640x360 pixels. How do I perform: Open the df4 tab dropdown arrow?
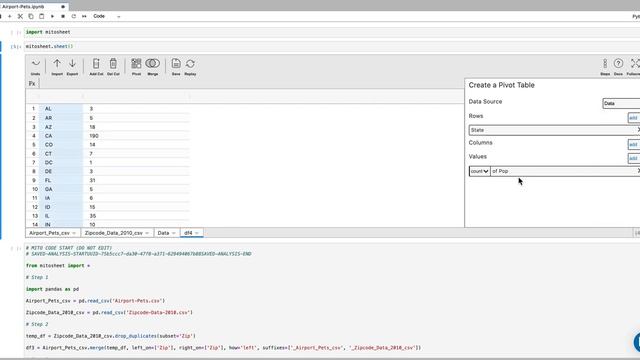(x=197, y=233)
